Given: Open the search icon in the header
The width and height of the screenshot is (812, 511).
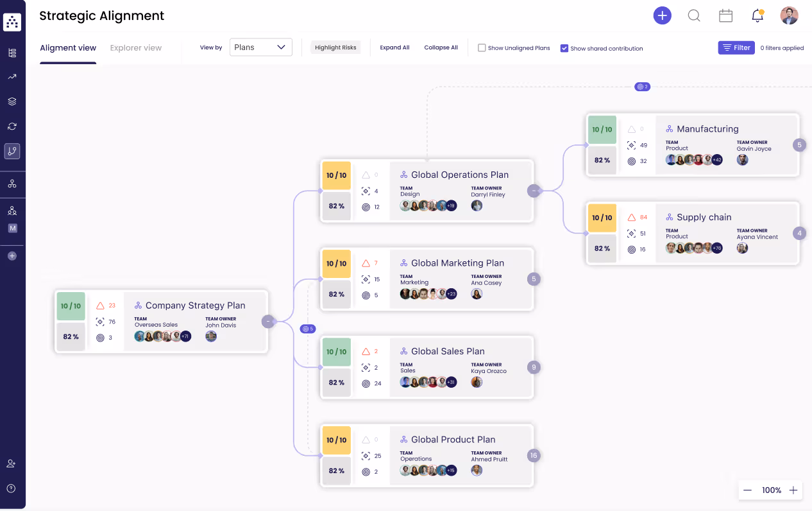Looking at the screenshot, I should point(693,16).
